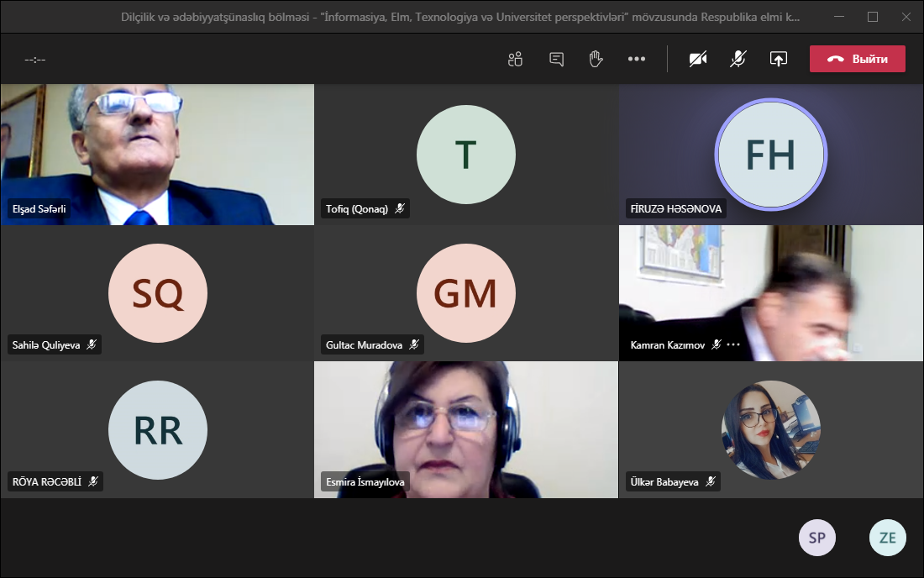Click the SQ avatar of Sahilə Quliyeva
Image resolution: width=924 pixels, height=578 pixels.
(x=158, y=293)
